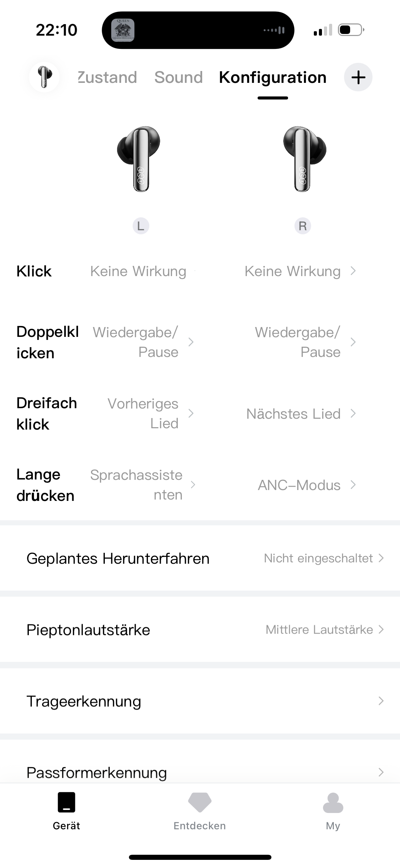Screen dimensions: 400x868
Task: Tap the right earbud image
Action: click(303, 159)
